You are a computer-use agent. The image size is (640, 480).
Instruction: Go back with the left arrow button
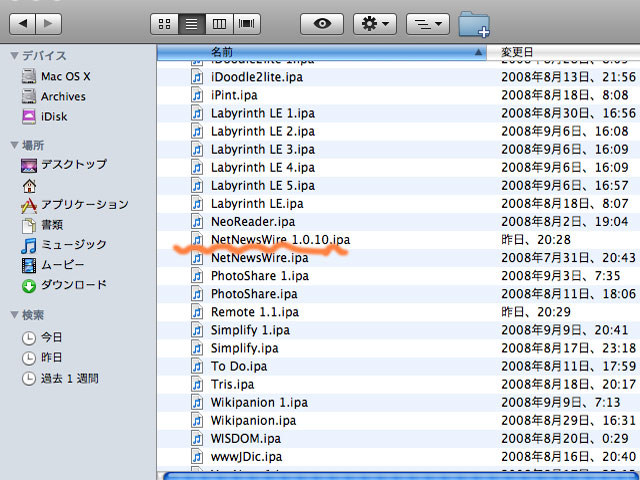pos(22,24)
